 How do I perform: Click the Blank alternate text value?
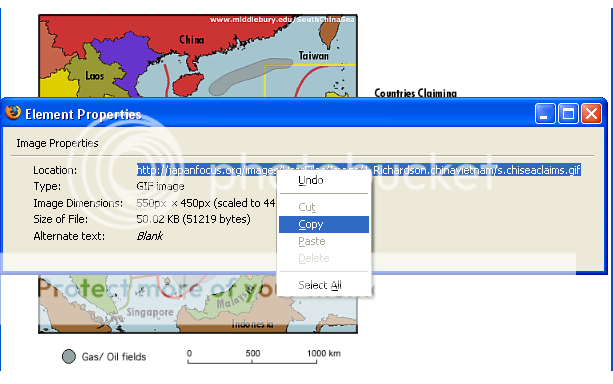pos(150,236)
